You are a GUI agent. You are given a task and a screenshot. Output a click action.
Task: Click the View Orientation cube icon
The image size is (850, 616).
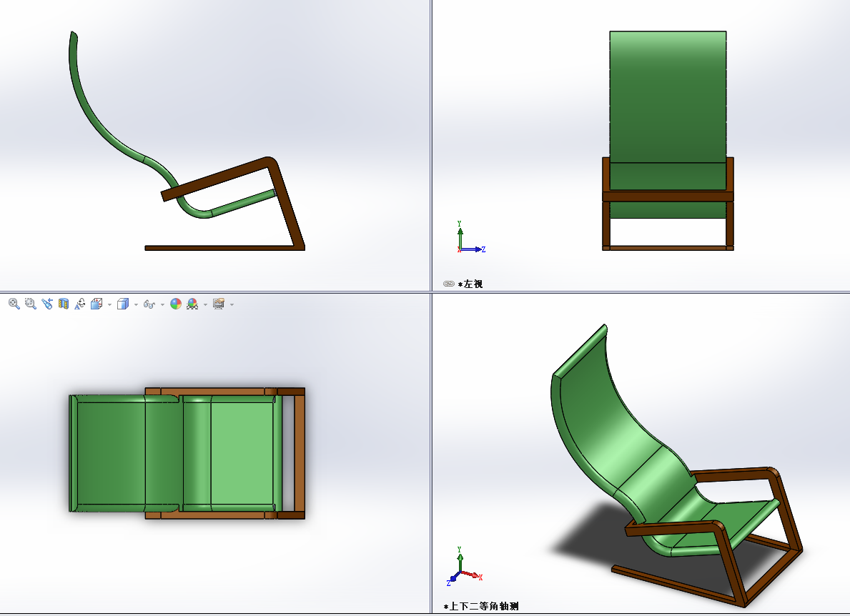tap(97, 304)
